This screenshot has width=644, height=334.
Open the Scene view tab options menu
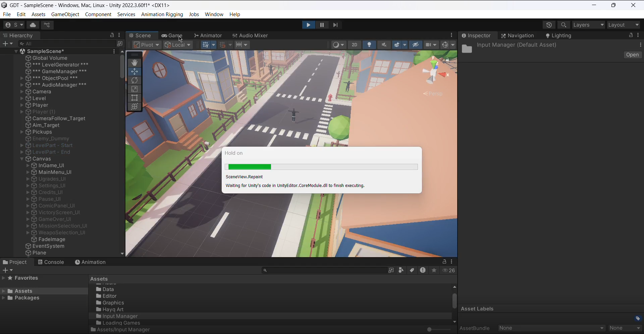452,35
